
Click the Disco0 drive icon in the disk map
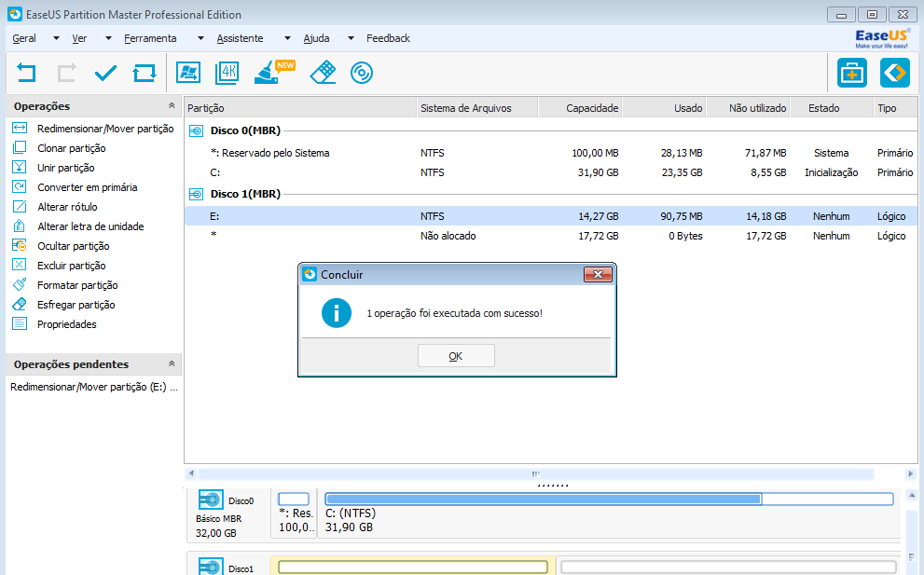(x=211, y=500)
